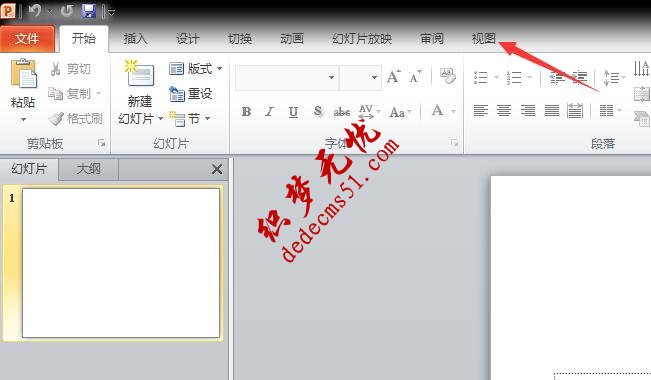The height and width of the screenshot is (380, 651).
Task: Undo the last action
Action: tap(35, 10)
